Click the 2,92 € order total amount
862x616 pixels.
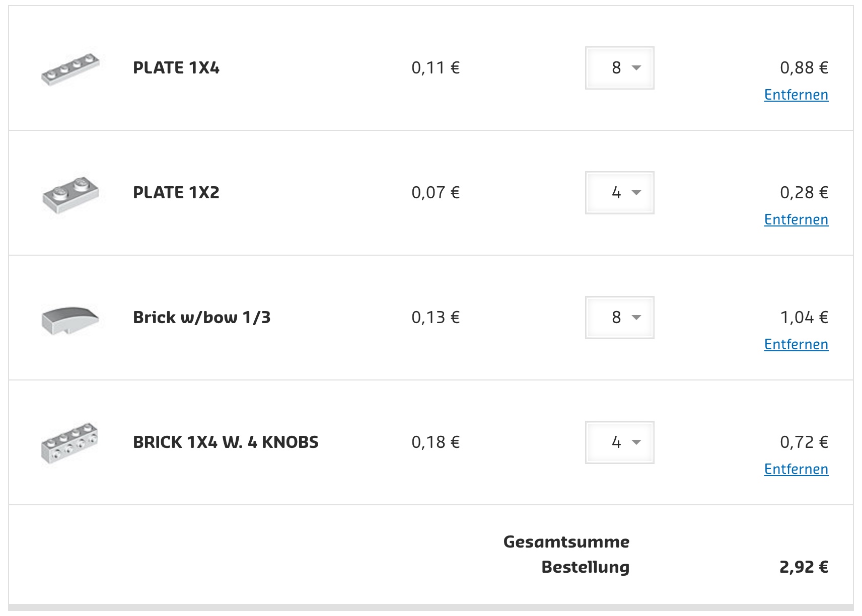click(804, 567)
